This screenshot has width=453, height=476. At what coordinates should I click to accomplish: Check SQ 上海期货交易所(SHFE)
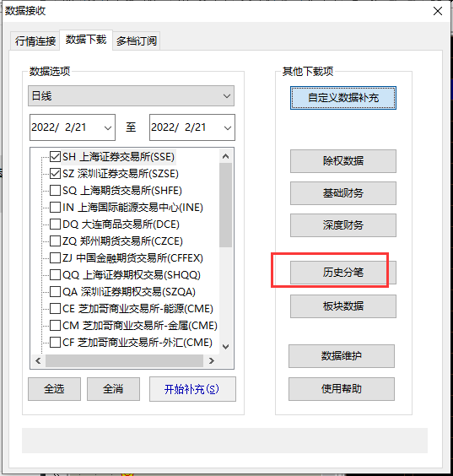[55, 191]
